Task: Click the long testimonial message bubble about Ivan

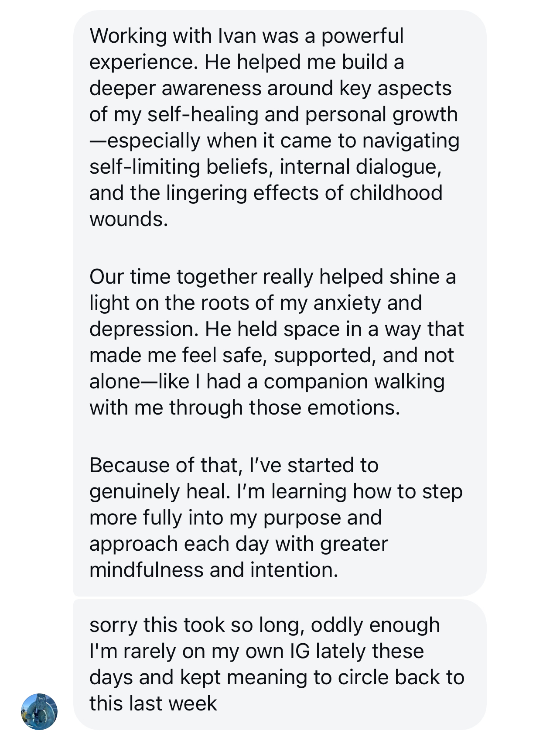Action: (280, 303)
